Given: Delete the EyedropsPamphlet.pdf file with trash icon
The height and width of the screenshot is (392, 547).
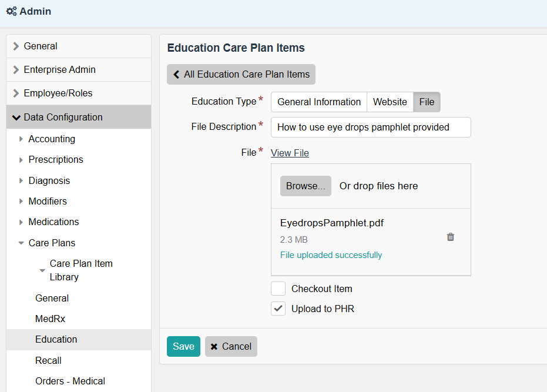Looking at the screenshot, I should pyautogui.click(x=451, y=237).
